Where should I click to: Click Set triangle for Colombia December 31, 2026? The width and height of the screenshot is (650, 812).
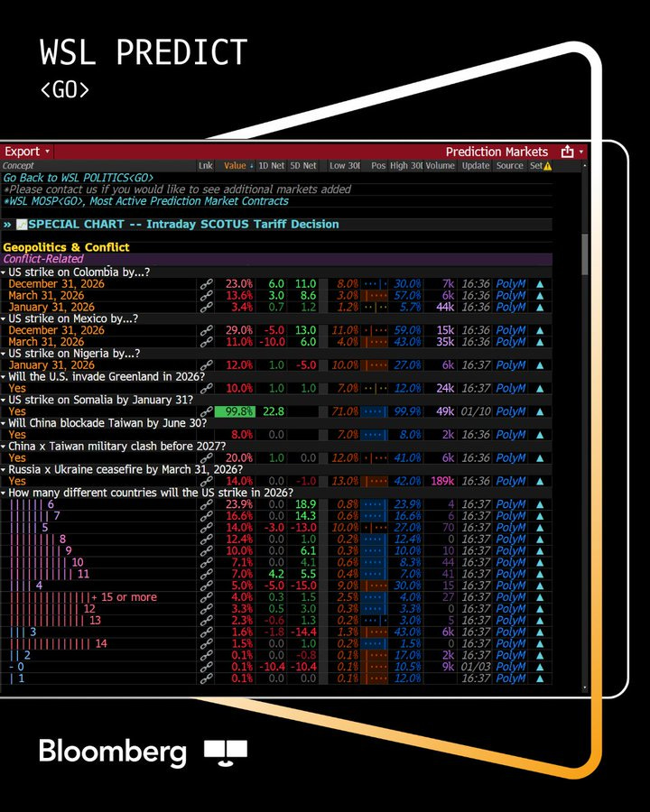click(540, 284)
